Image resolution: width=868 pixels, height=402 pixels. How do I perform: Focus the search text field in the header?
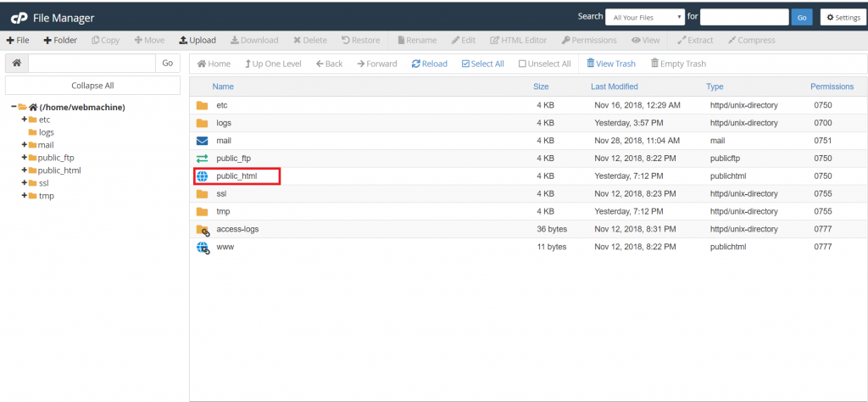744,17
